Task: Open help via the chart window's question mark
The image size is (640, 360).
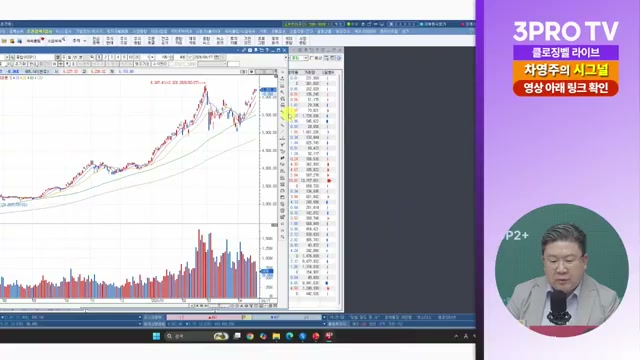Action: [x=267, y=50]
